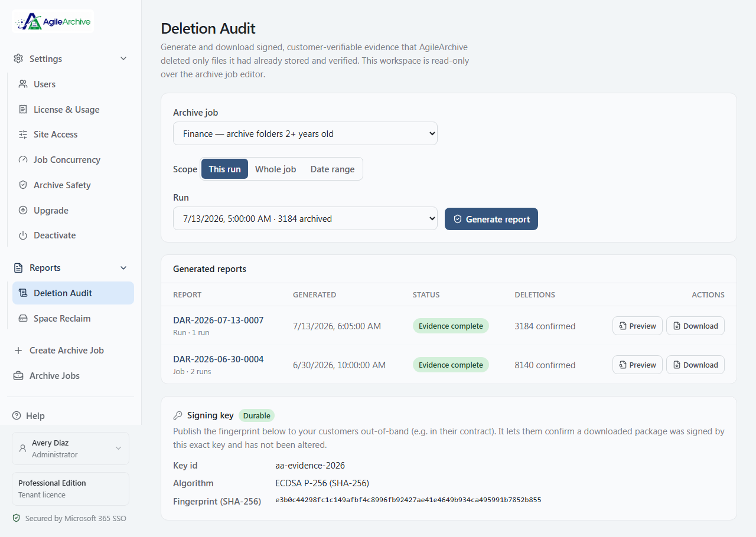Viewport: 756px width, 537px height.
Task: Click the Key id value aa-evidence-2026
Action: coord(310,466)
